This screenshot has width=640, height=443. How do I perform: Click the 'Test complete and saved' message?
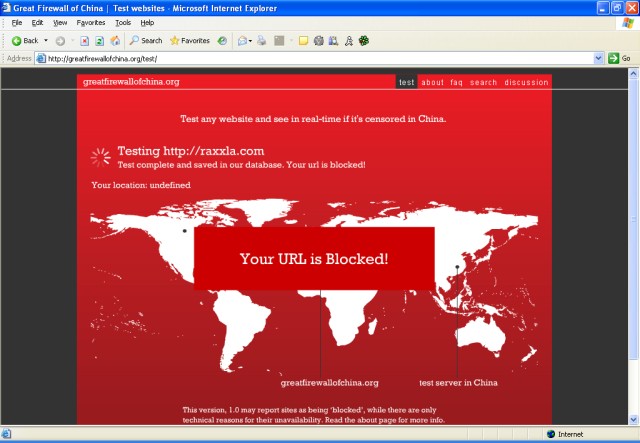241,165
